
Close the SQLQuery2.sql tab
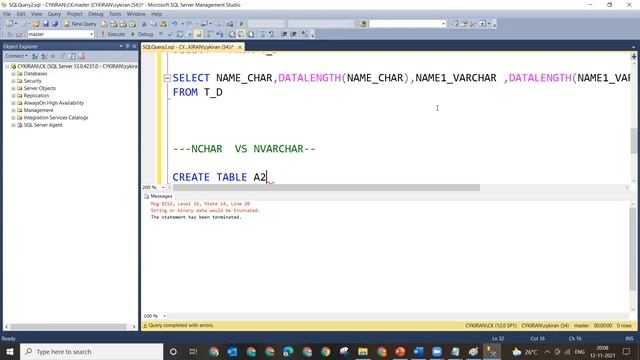pyautogui.click(x=240, y=47)
